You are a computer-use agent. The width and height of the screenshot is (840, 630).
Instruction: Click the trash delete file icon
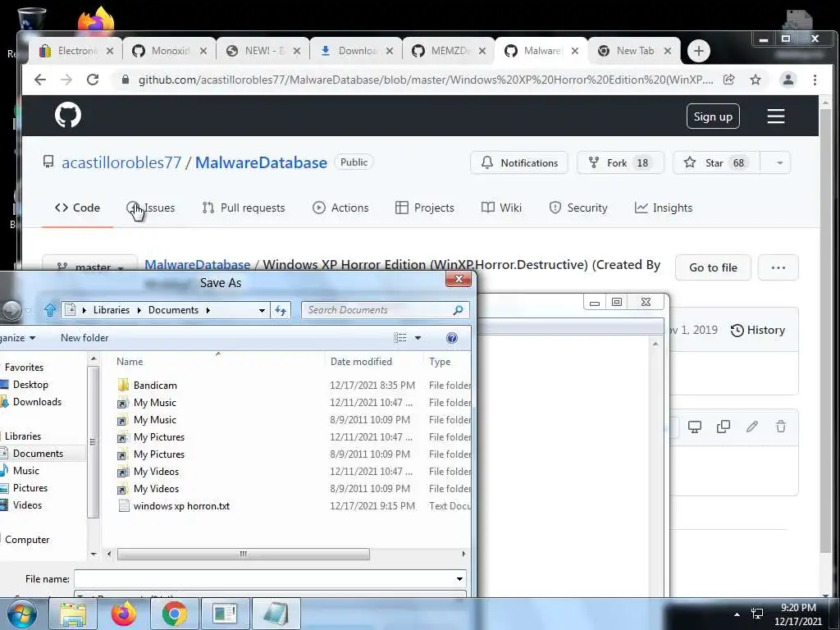coord(781,427)
